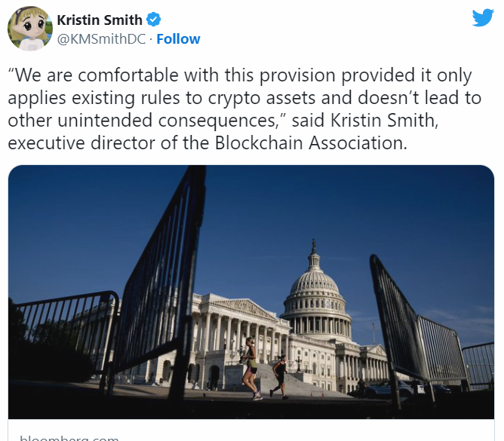Follow Kristin Smith's account
This screenshot has height=441, width=504.
pyautogui.click(x=178, y=39)
